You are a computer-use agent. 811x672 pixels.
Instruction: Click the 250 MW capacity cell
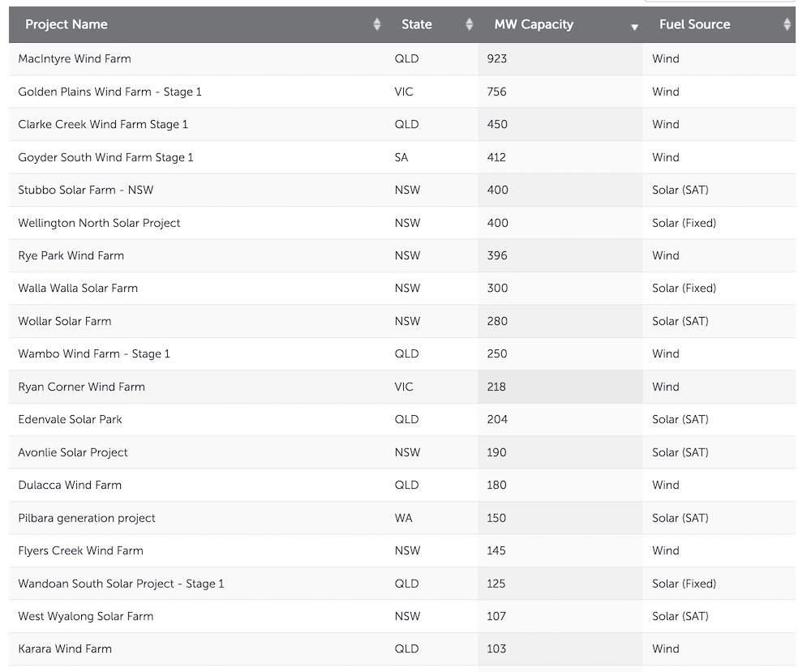560,354
